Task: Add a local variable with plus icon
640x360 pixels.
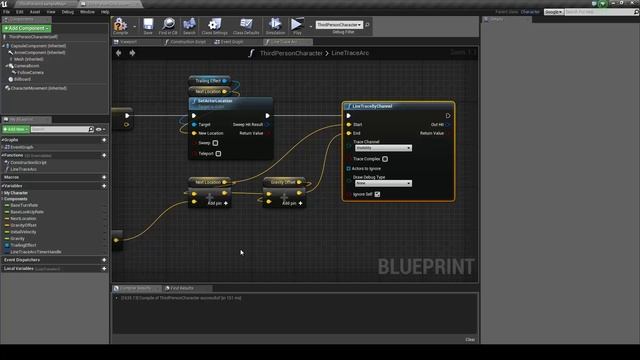Action: tap(104, 269)
